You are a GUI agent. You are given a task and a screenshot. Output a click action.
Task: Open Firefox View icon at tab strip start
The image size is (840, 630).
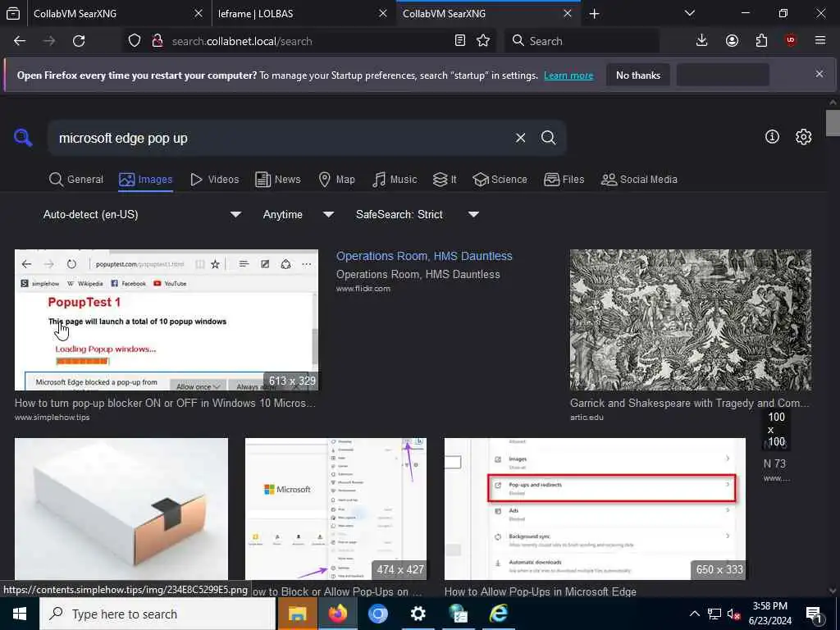[x=13, y=13]
